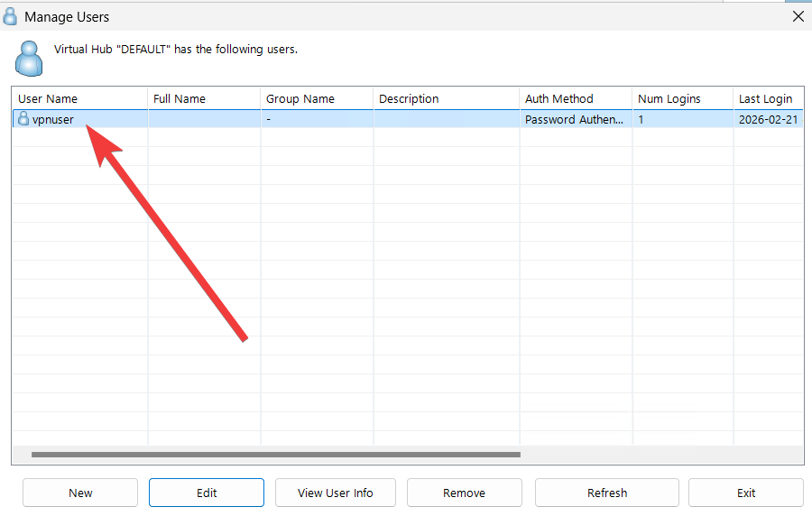Viewport: 812px width, 516px height.
Task: Click the Manage Users title bar icon
Action: (x=11, y=16)
